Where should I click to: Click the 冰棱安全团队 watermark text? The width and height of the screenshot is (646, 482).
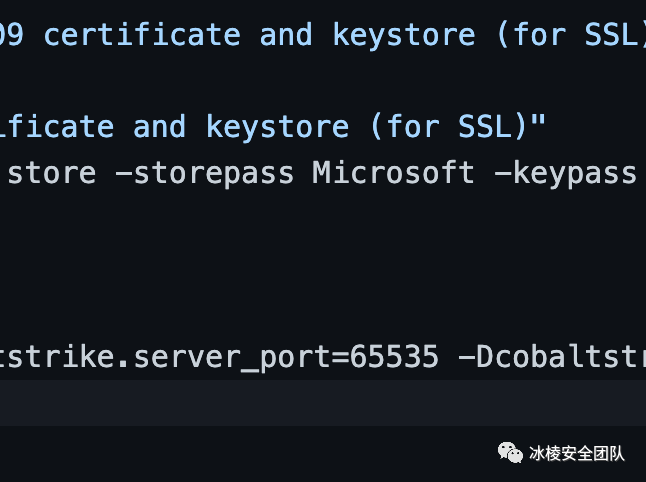tap(577, 454)
